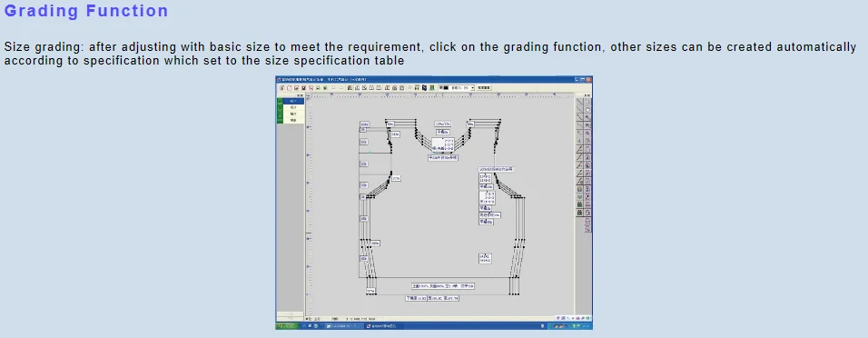Click the dark blue icon in the top toolbar
The height and width of the screenshot is (338, 868).
click(425, 87)
